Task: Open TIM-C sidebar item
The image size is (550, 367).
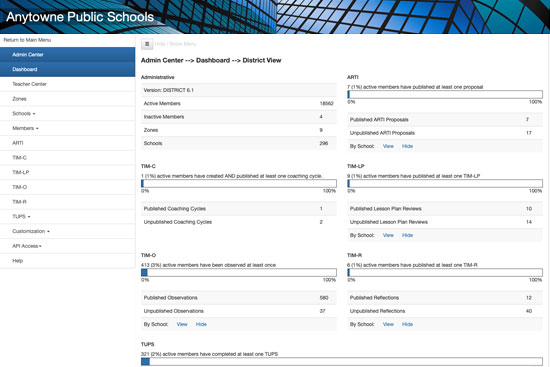Action: tap(67, 158)
